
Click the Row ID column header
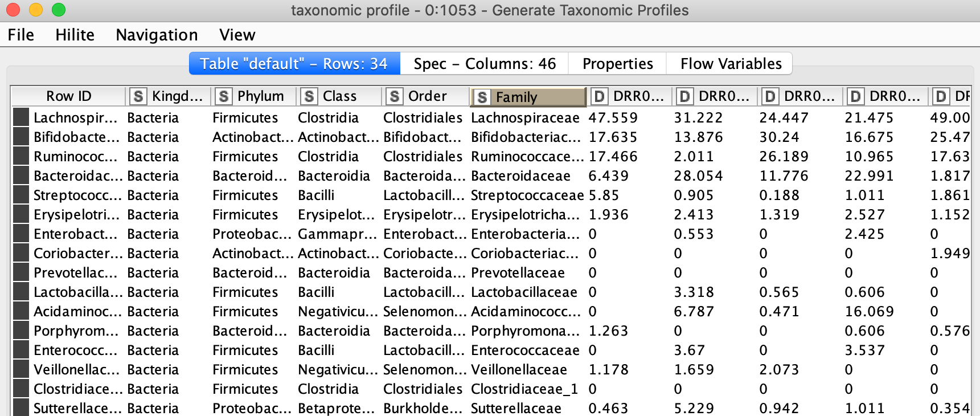(x=68, y=96)
